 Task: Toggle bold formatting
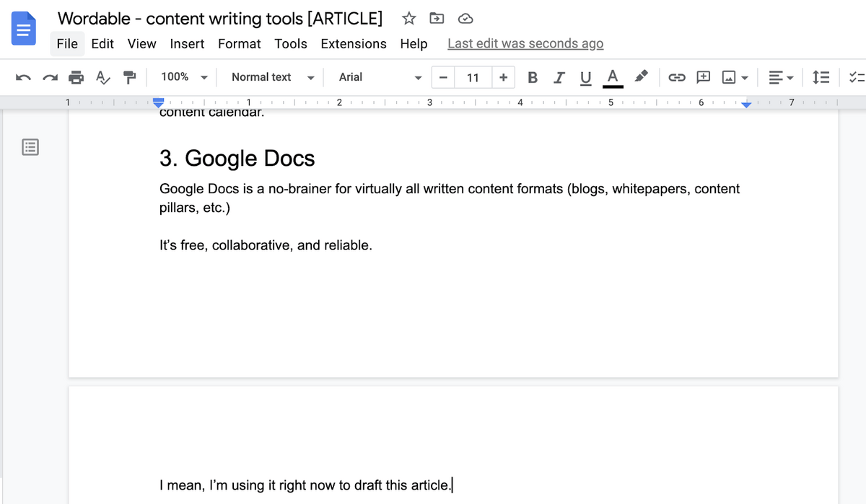[x=533, y=77]
